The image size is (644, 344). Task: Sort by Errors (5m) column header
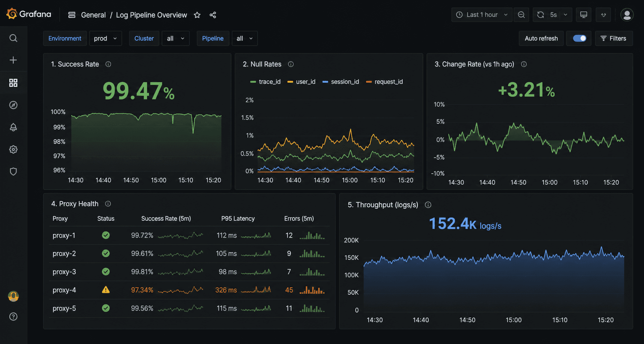tap(299, 219)
